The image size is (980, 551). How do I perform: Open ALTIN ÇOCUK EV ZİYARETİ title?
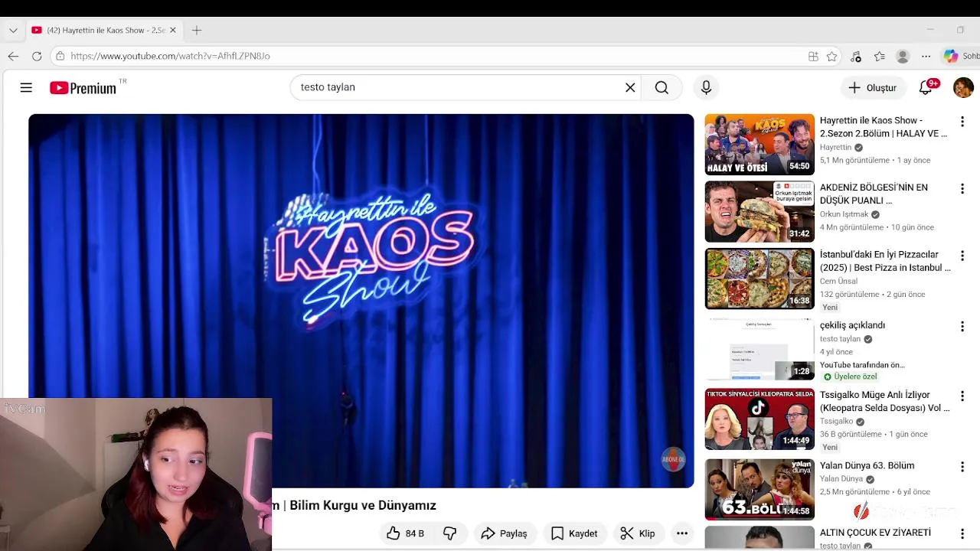pyautogui.click(x=875, y=533)
